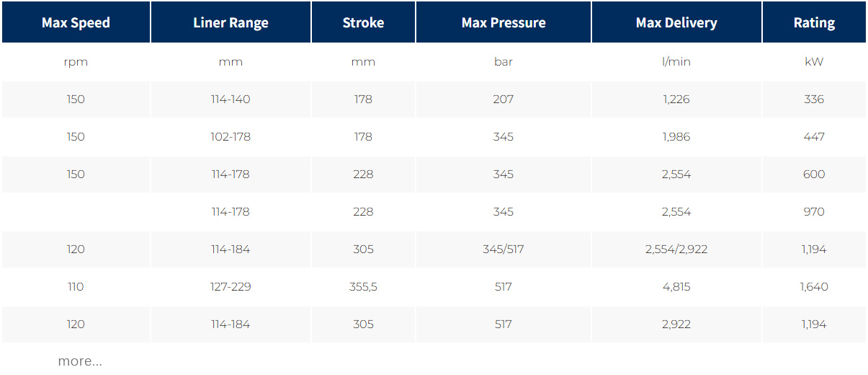Click the 1,986 max delivery cell
This screenshot has height=375, width=868.
click(676, 137)
